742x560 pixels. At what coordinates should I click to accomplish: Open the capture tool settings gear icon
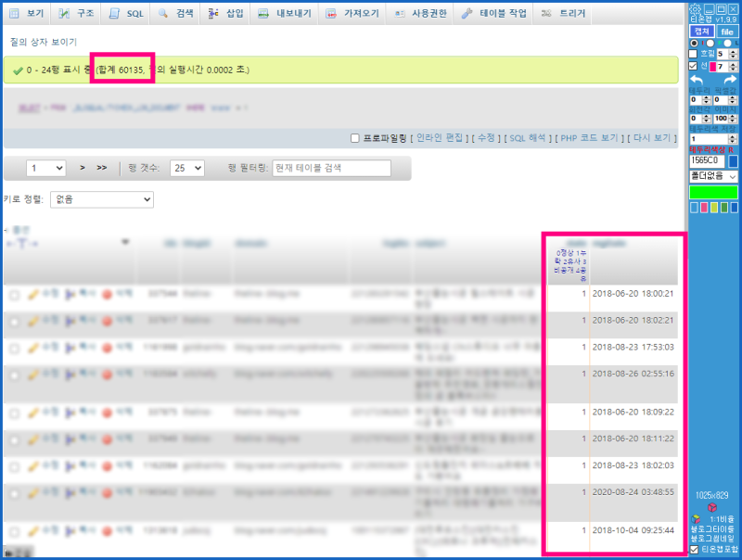point(695,9)
